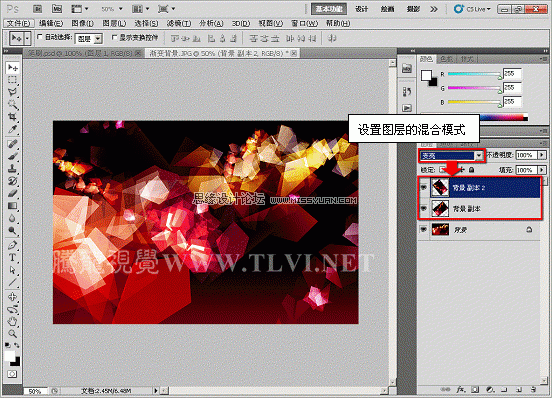
Task: Toggle Quick Mask mode icon
Action: (12, 374)
